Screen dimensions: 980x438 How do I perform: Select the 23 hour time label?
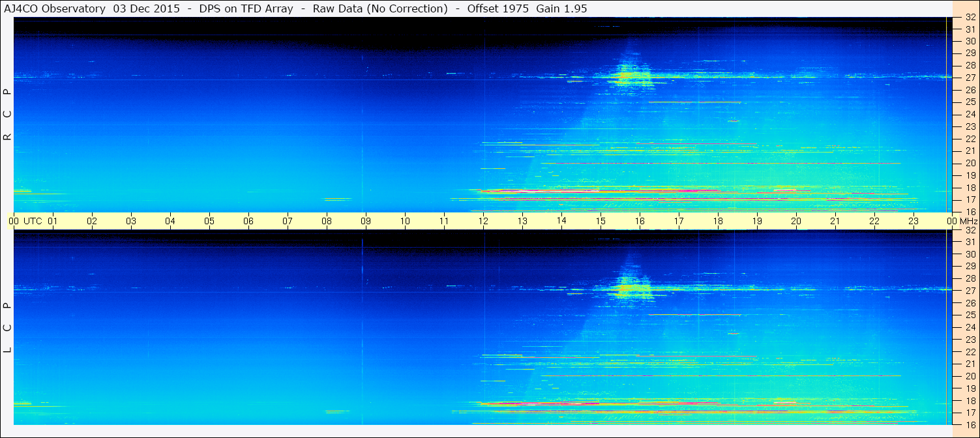point(913,221)
